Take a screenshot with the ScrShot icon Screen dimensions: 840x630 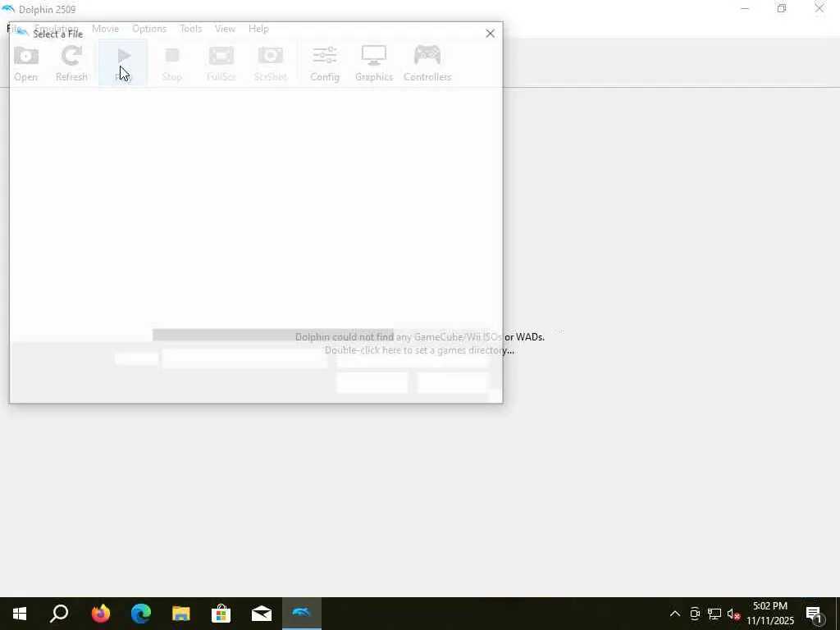271,63
